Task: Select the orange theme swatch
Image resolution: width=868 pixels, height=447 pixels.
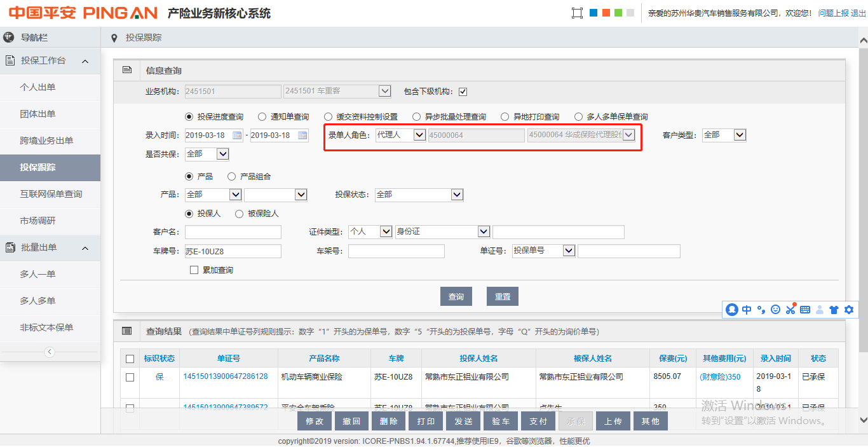Action: (x=606, y=13)
